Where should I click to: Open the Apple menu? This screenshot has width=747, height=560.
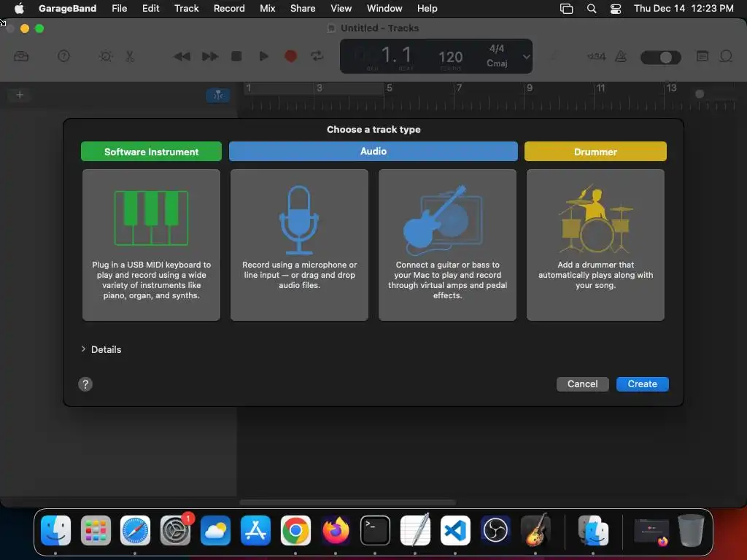(x=19, y=8)
